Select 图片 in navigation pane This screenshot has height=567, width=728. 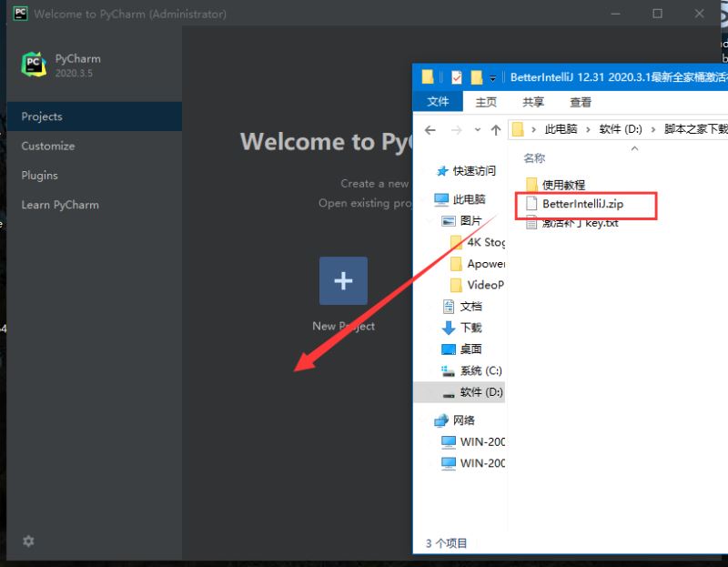click(x=470, y=220)
